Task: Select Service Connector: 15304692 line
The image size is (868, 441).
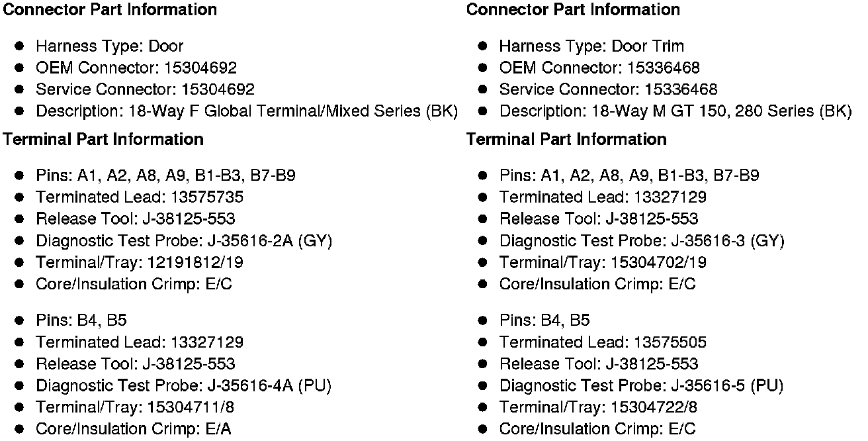Action: 144,89
